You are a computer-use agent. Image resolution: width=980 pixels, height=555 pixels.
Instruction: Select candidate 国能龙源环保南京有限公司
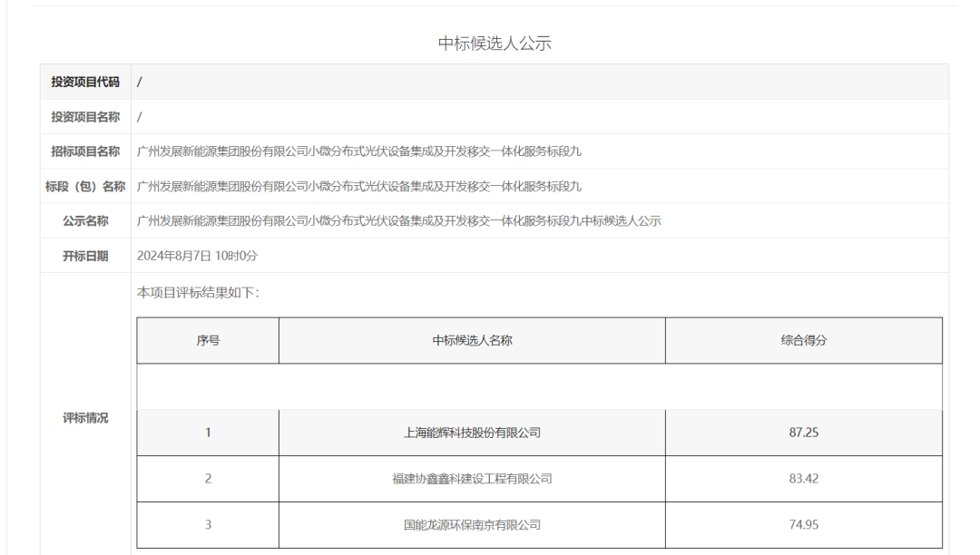click(472, 525)
